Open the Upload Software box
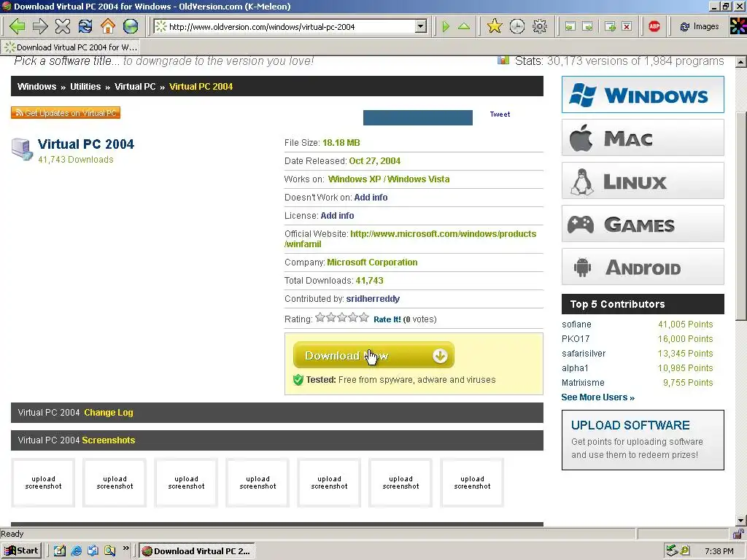This screenshot has width=747, height=560. tap(643, 440)
